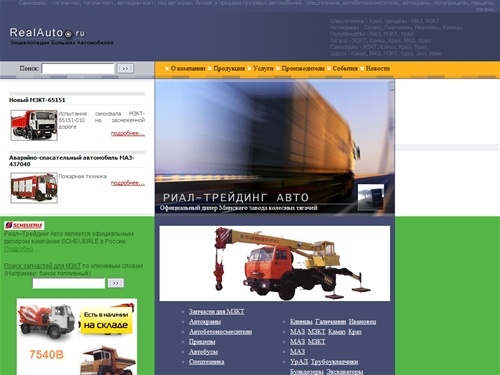Open the МАЗ link in Автобусы row

(297, 352)
